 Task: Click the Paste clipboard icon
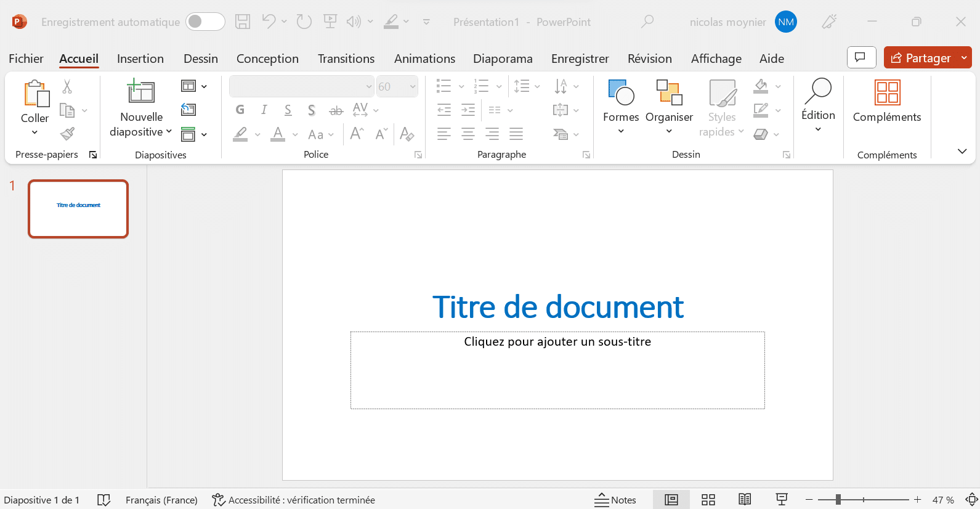point(36,94)
